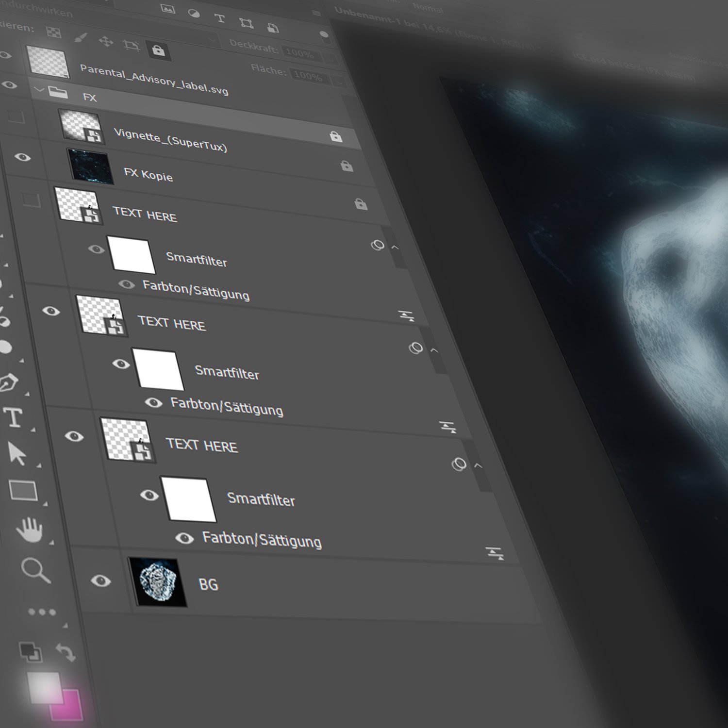Filter layers by type layer icon
The width and height of the screenshot is (728, 728).
pos(219,18)
